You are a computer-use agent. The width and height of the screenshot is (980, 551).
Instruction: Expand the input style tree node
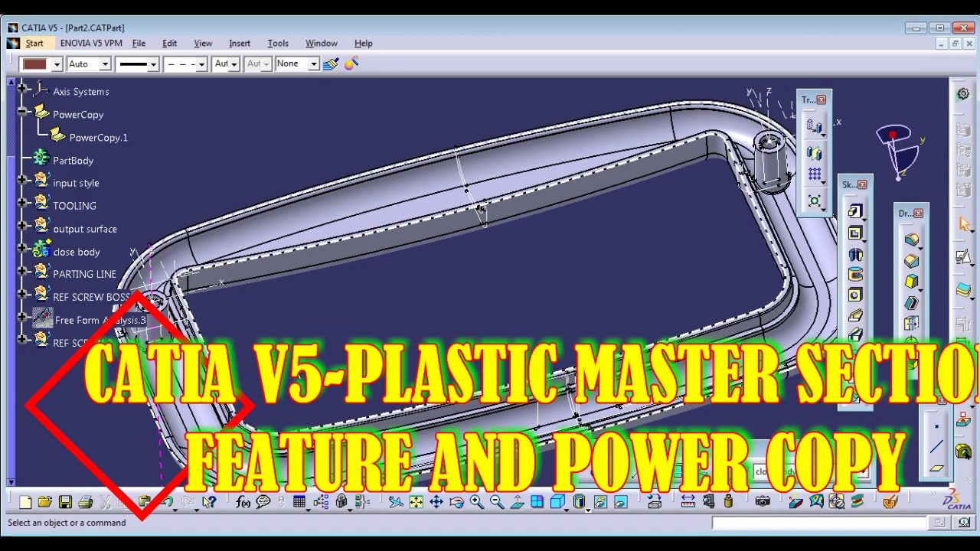(21, 180)
